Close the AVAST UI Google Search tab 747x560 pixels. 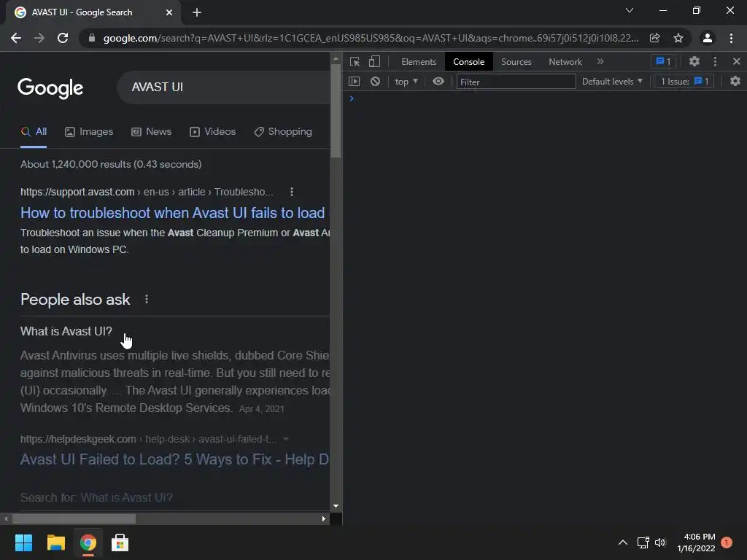169,12
